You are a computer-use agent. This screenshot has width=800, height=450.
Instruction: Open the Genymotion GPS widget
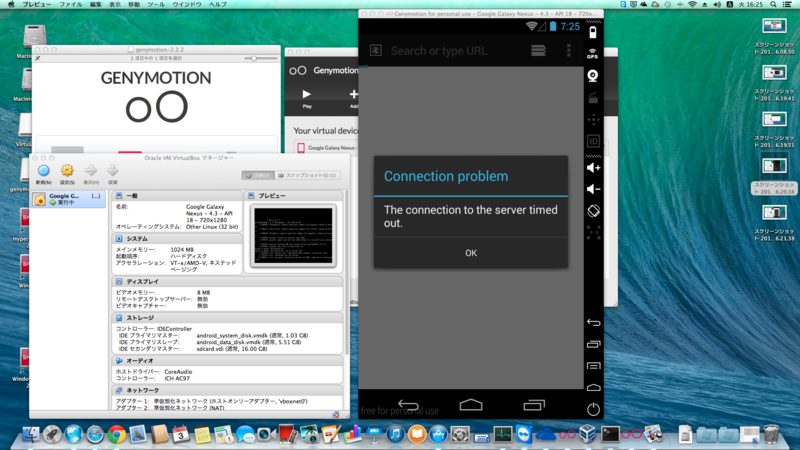click(592, 54)
